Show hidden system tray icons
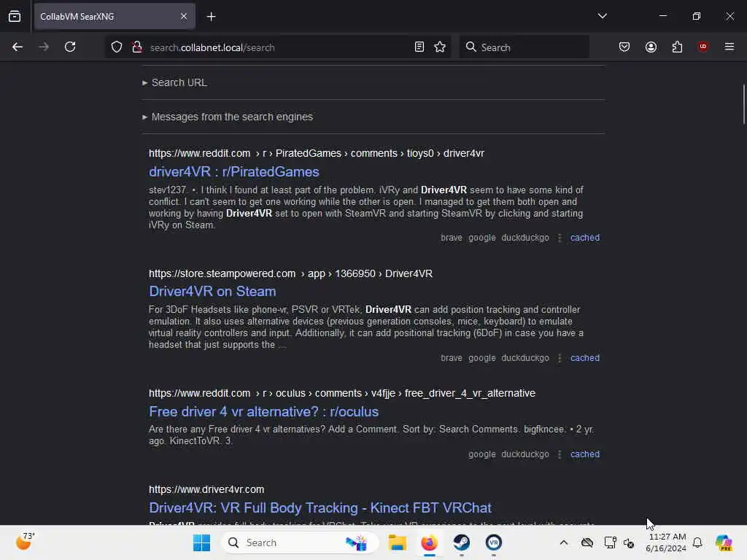The width and height of the screenshot is (747, 560). click(x=564, y=542)
